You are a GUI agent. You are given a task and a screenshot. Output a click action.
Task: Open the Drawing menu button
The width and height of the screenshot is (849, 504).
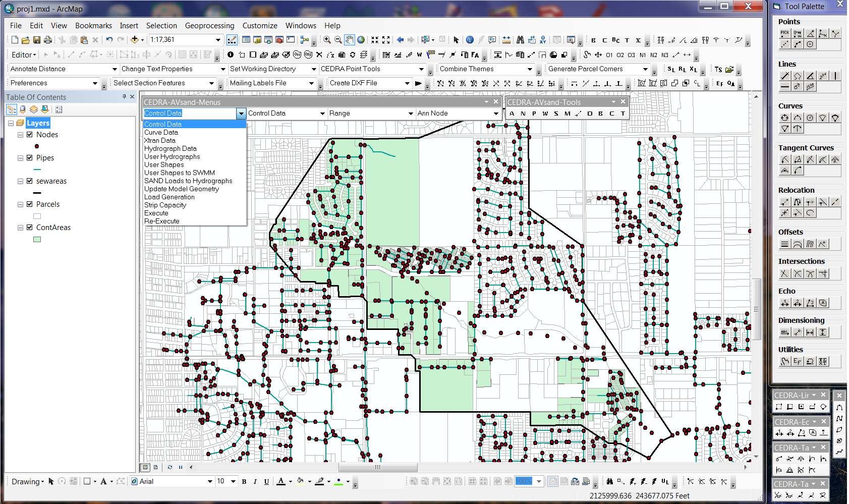point(28,481)
